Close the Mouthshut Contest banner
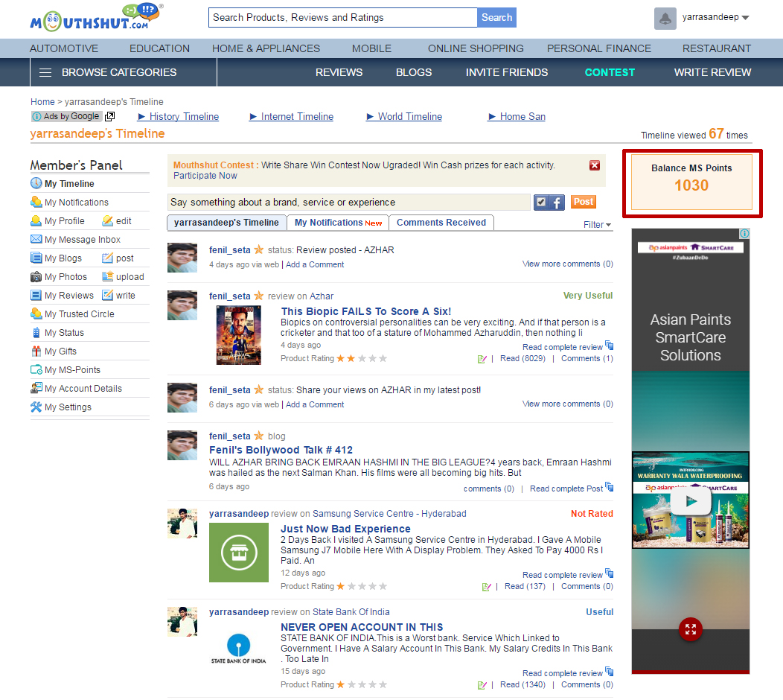Image resolution: width=783 pixels, height=700 pixels. 594,165
